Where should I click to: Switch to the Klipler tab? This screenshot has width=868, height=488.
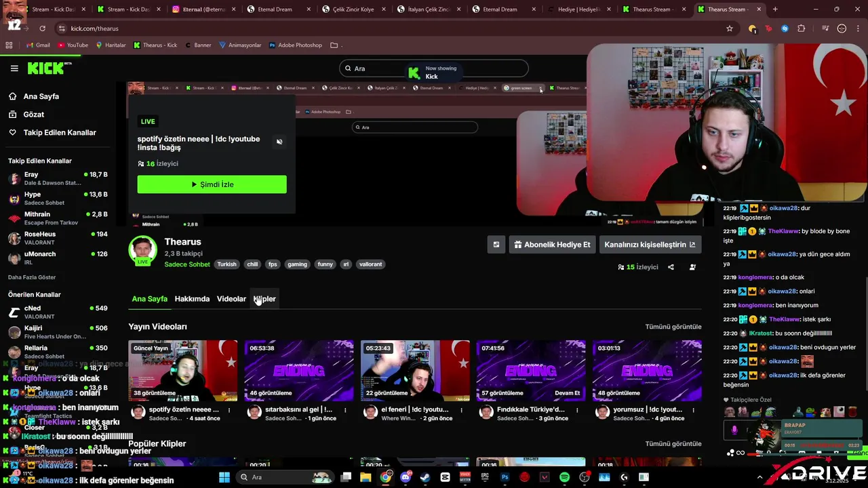point(264,299)
